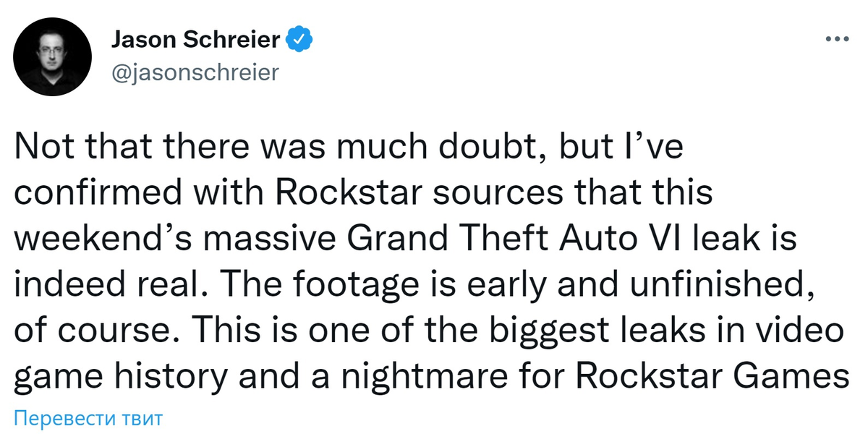Click the Jason Schreier display name

coord(195,40)
